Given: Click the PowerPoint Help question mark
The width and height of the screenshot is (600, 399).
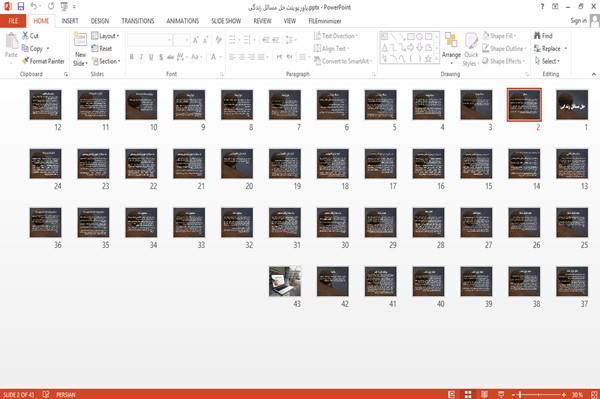Looking at the screenshot, I should tap(542, 7).
